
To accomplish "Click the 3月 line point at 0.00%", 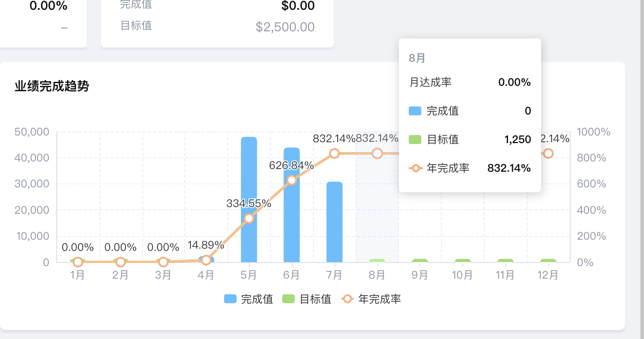I will pyautogui.click(x=163, y=262).
